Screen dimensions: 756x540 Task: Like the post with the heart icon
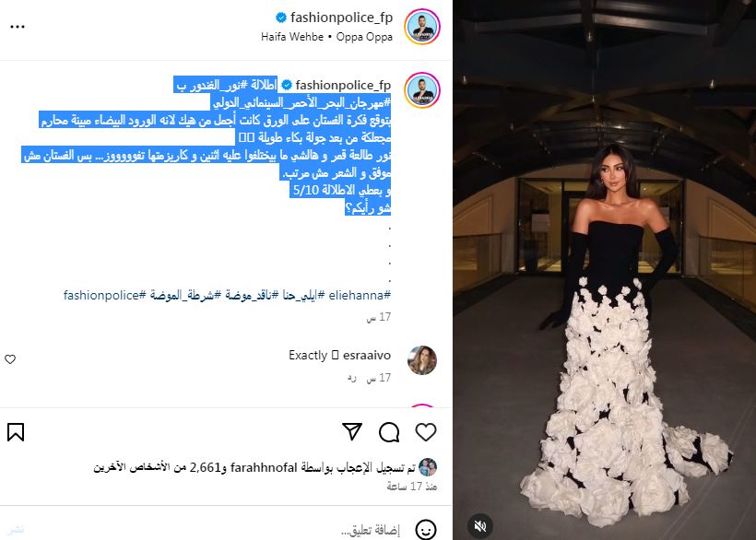click(426, 432)
